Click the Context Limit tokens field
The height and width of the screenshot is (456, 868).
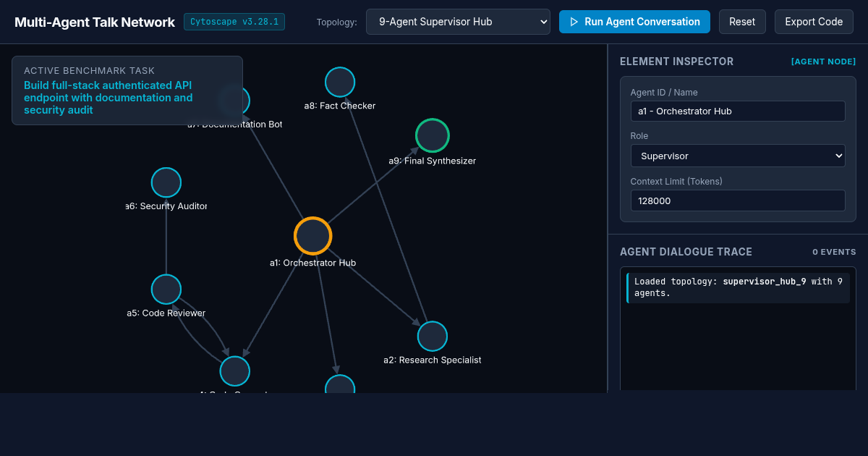coord(738,200)
